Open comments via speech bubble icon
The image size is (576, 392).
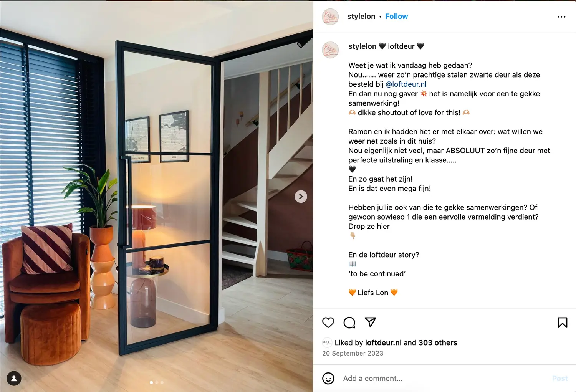[x=349, y=323]
